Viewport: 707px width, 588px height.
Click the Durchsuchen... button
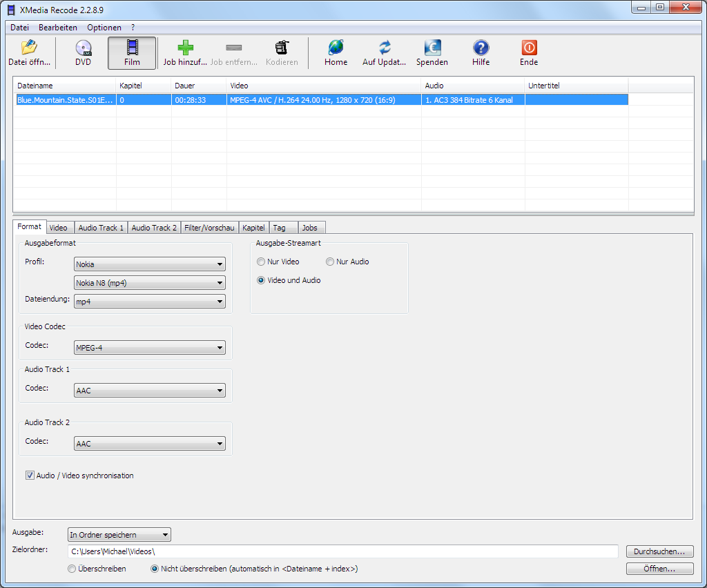(659, 551)
